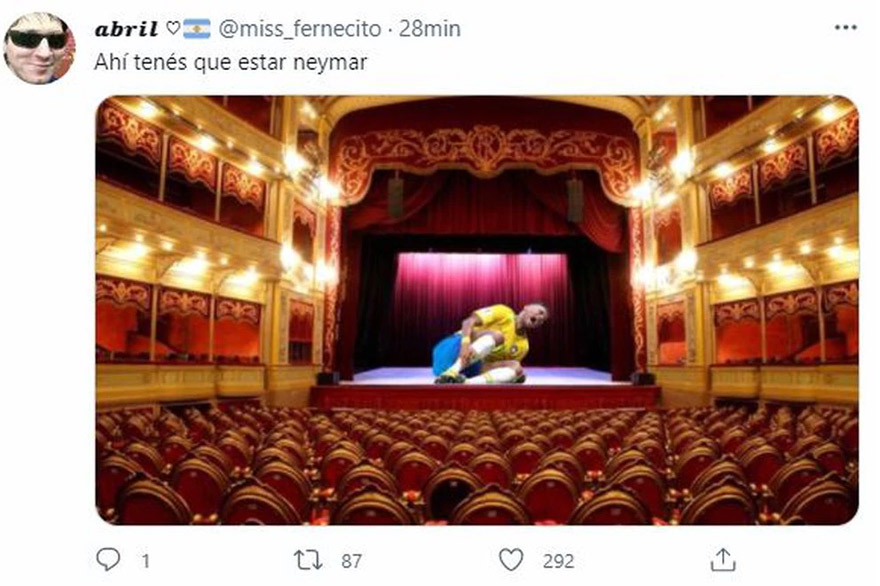Like the tweet with the heart icon
The height and width of the screenshot is (586, 880).
click(511, 560)
